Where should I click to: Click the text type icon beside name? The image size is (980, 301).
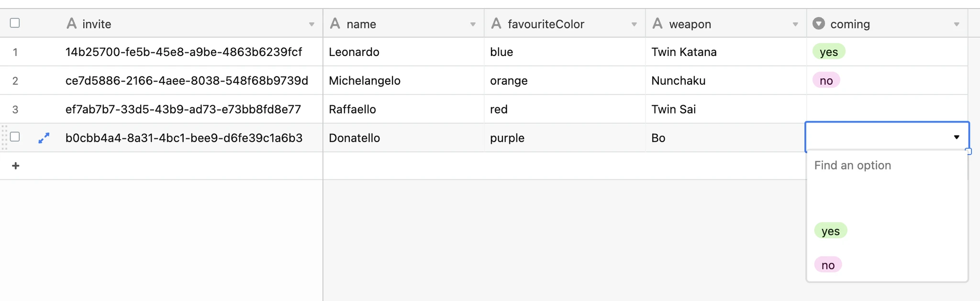(335, 23)
